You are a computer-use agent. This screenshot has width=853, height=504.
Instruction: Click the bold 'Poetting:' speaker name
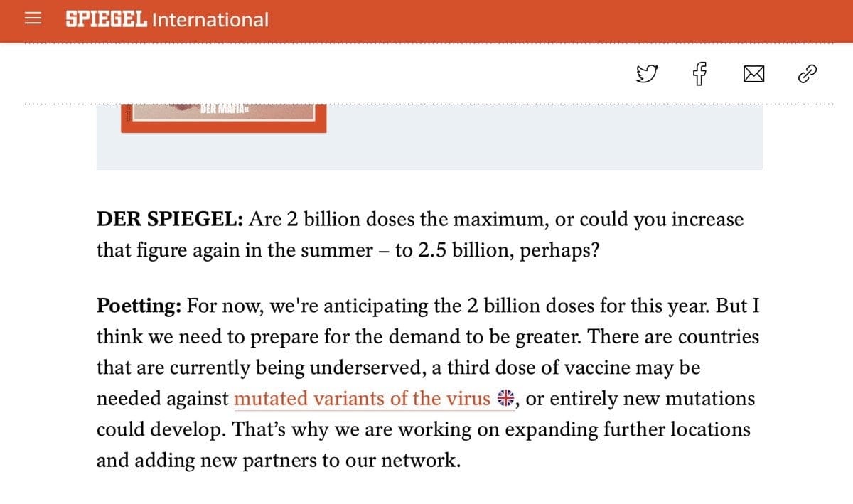(139, 306)
